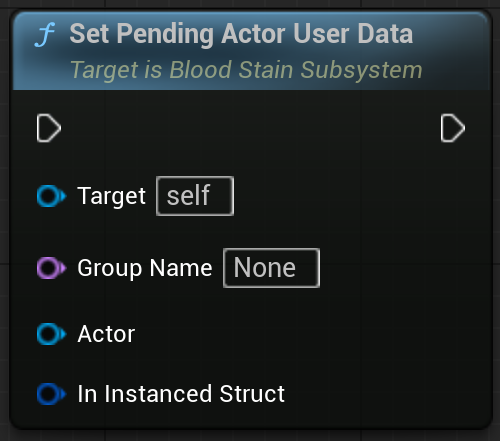The height and width of the screenshot is (441, 500).
Task: Click the Target pin label text
Action: coord(111,196)
